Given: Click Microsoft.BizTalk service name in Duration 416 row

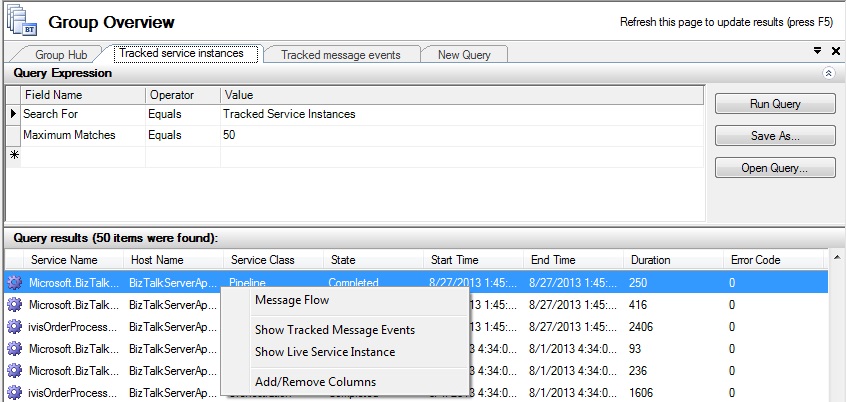Looking at the screenshot, I should point(73,305).
